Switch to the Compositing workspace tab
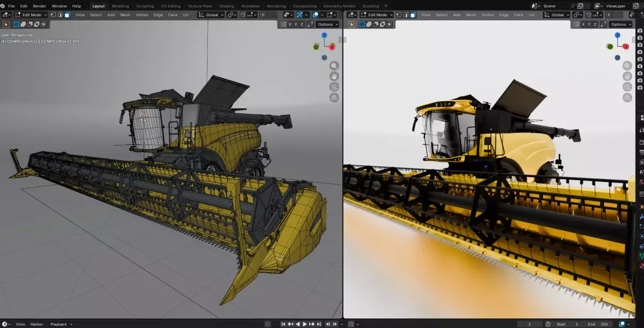Image resolution: width=644 pixels, height=328 pixels. point(305,6)
